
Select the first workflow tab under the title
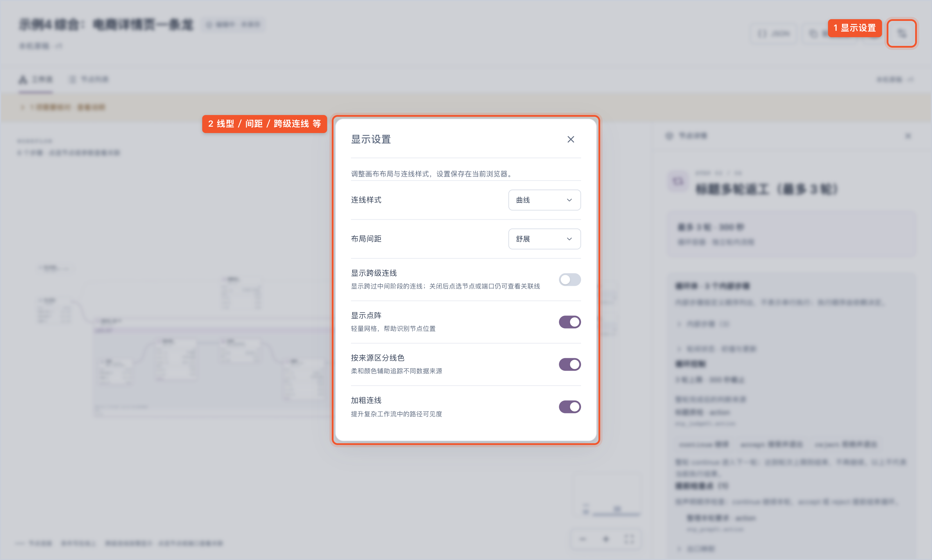pos(36,80)
